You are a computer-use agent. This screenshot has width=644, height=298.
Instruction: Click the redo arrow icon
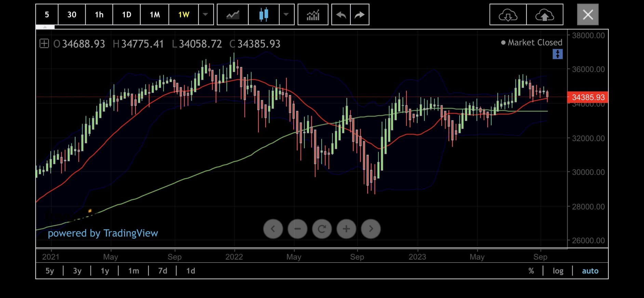[360, 15]
